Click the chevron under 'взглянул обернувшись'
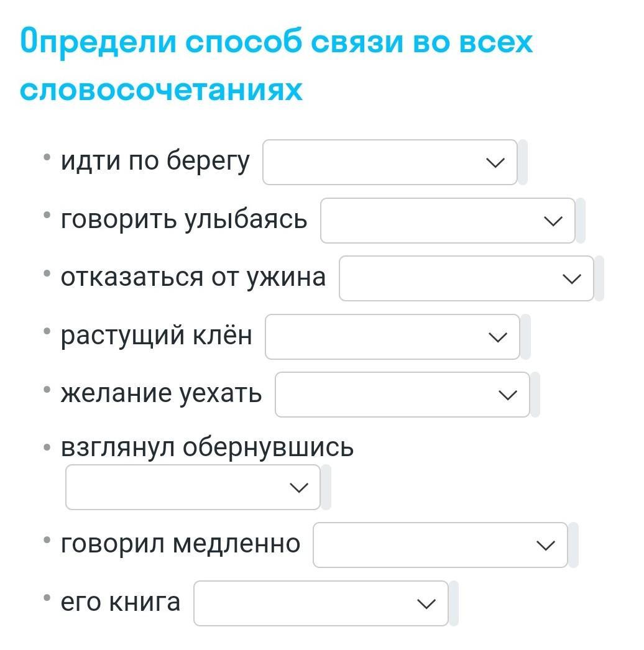644x650 pixels. [299, 488]
